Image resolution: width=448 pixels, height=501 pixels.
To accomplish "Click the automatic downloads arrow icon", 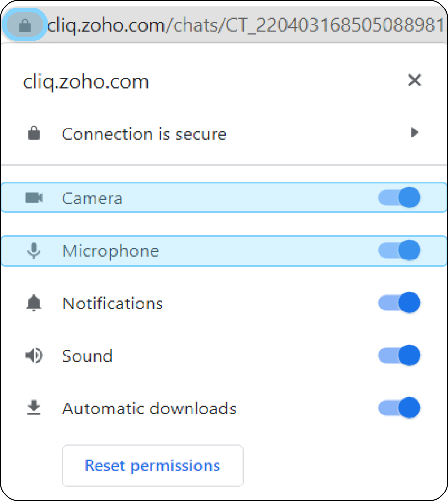I will [x=34, y=408].
